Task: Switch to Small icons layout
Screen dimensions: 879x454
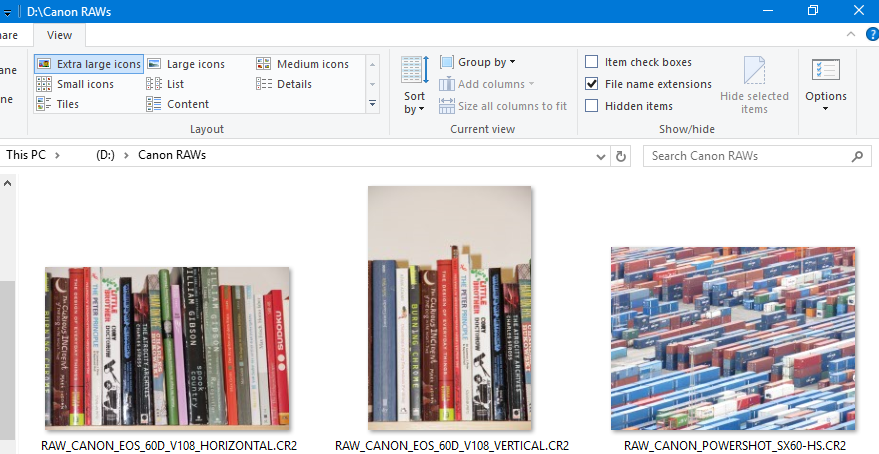Action: click(75, 84)
